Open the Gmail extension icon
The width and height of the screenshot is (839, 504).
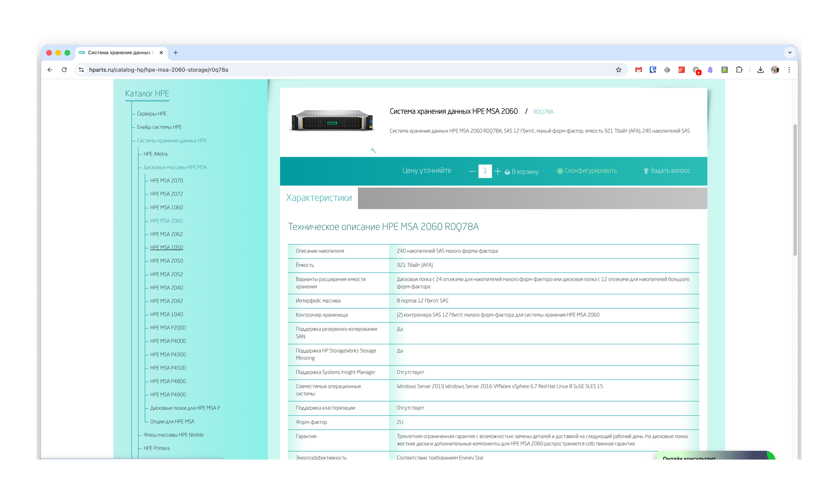coord(638,70)
